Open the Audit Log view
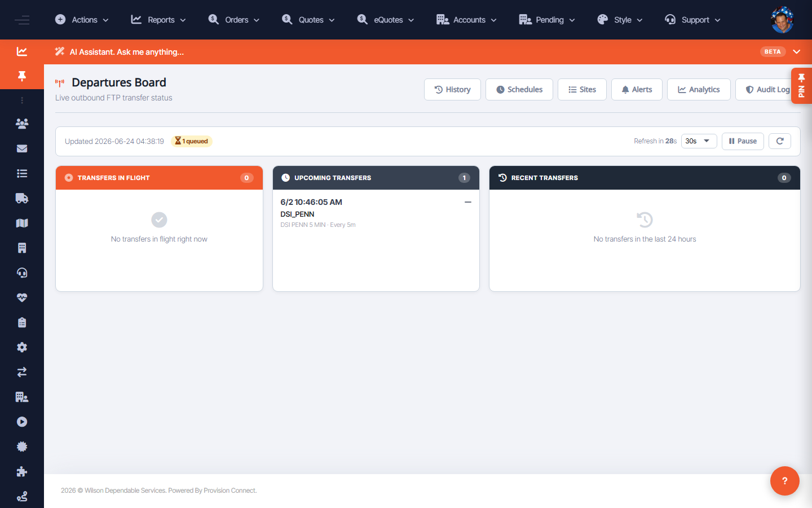The image size is (812, 508). coord(767,89)
